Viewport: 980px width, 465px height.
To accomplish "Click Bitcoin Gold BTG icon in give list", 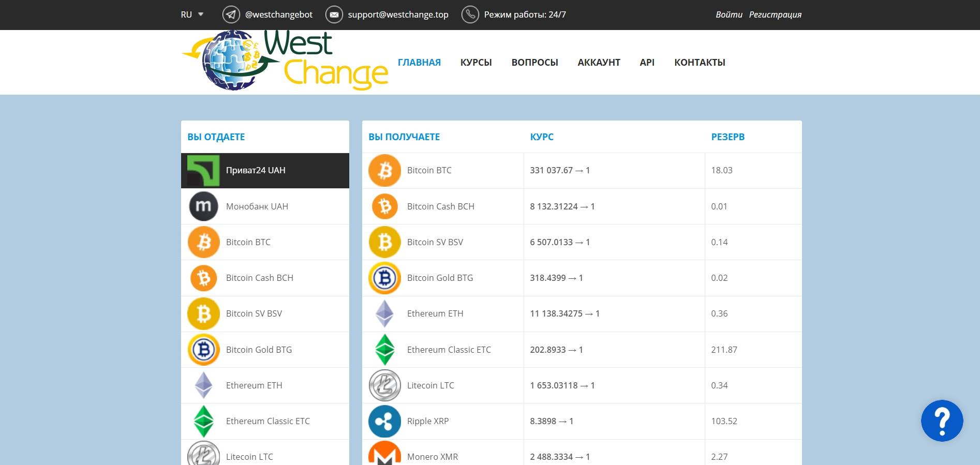I will tap(203, 350).
